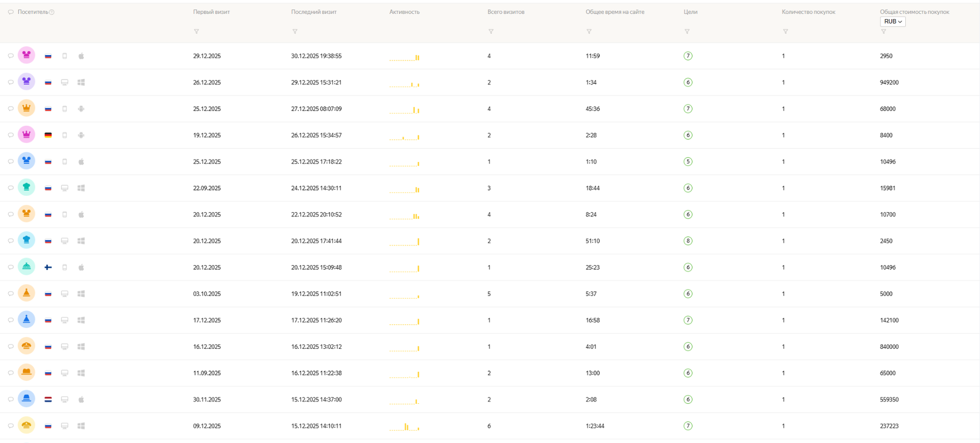This screenshot has height=443, width=980.
Task: Click the Посетитель column header
Action: click(33, 12)
